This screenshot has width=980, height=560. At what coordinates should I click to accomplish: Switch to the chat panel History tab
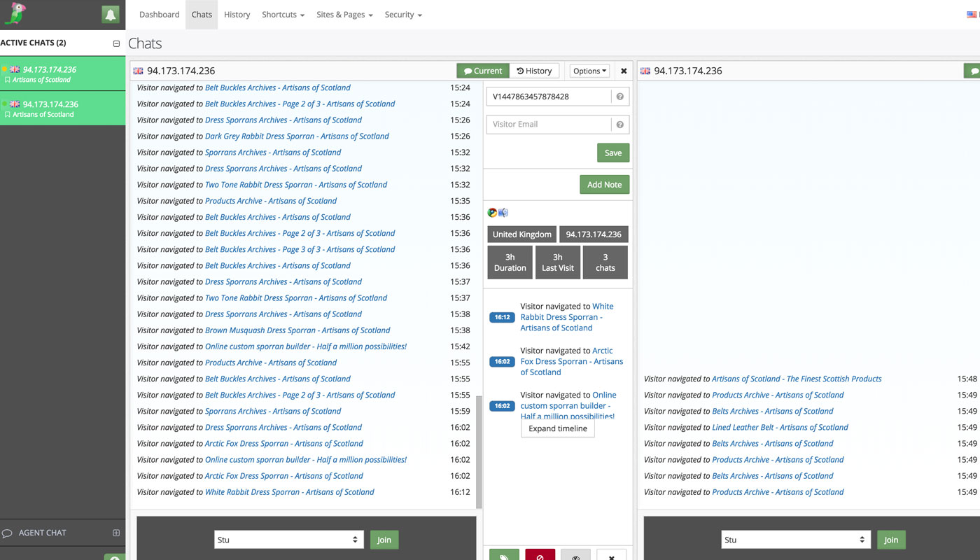534,71
